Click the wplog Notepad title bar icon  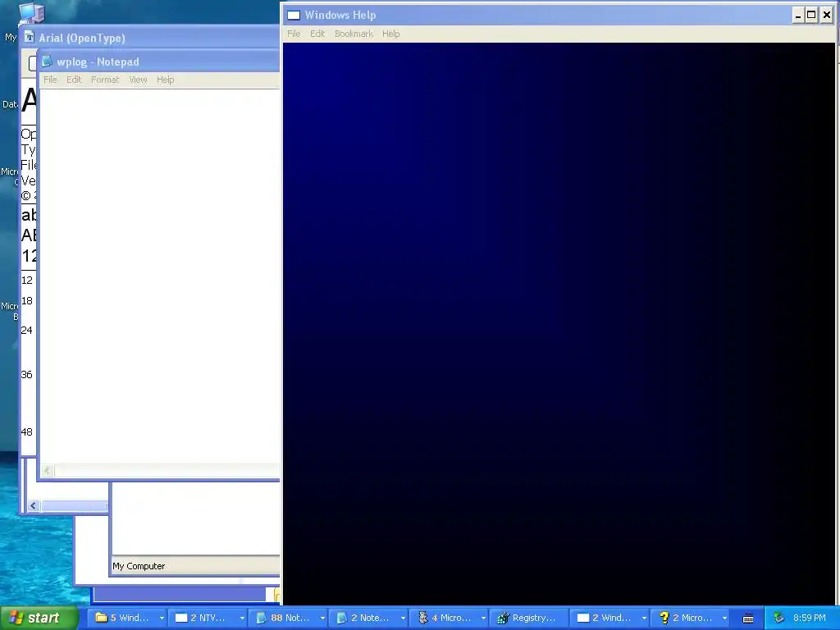(x=47, y=61)
